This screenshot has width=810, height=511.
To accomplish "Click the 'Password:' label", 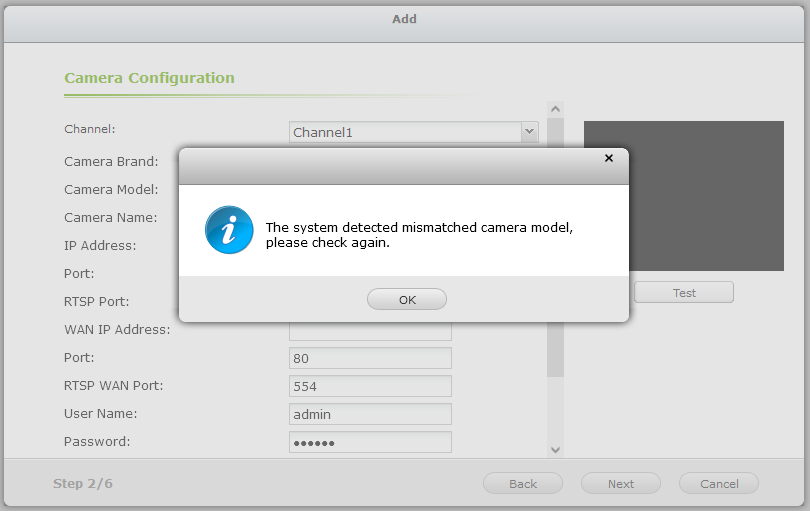I will point(97,442).
